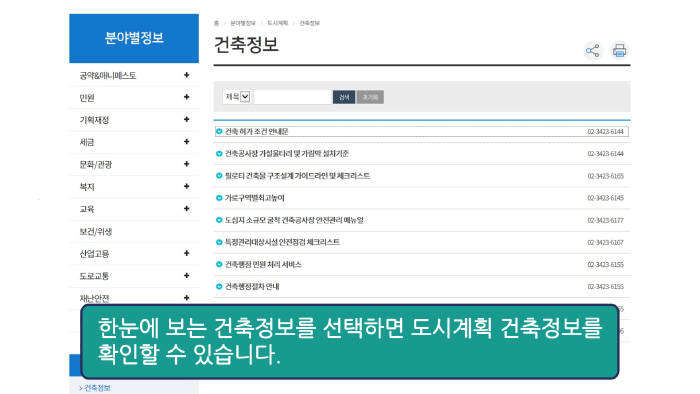Expand the 교육 plus sign
The image size is (700, 394).
187,208
